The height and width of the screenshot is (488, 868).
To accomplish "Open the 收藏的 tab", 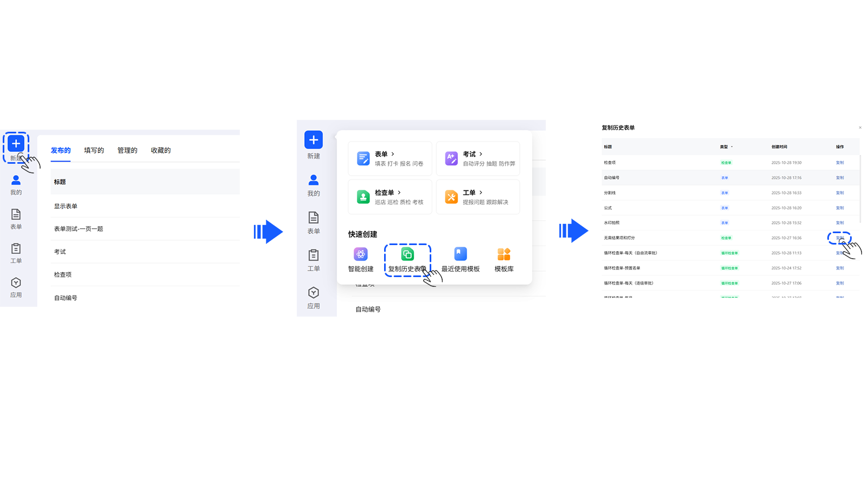I will [161, 150].
